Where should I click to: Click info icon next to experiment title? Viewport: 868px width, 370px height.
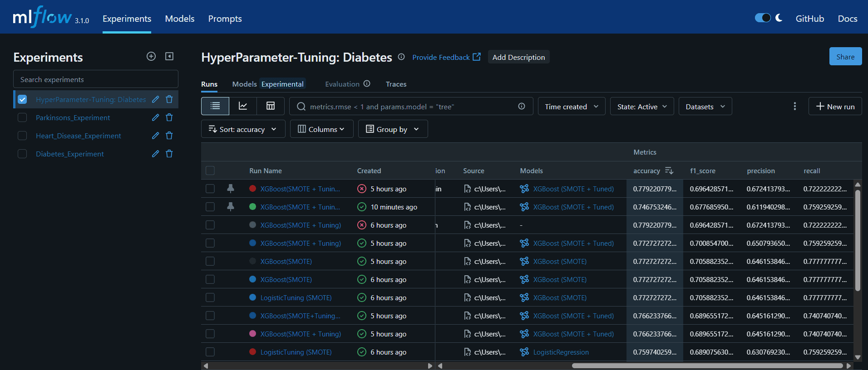point(401,57)
